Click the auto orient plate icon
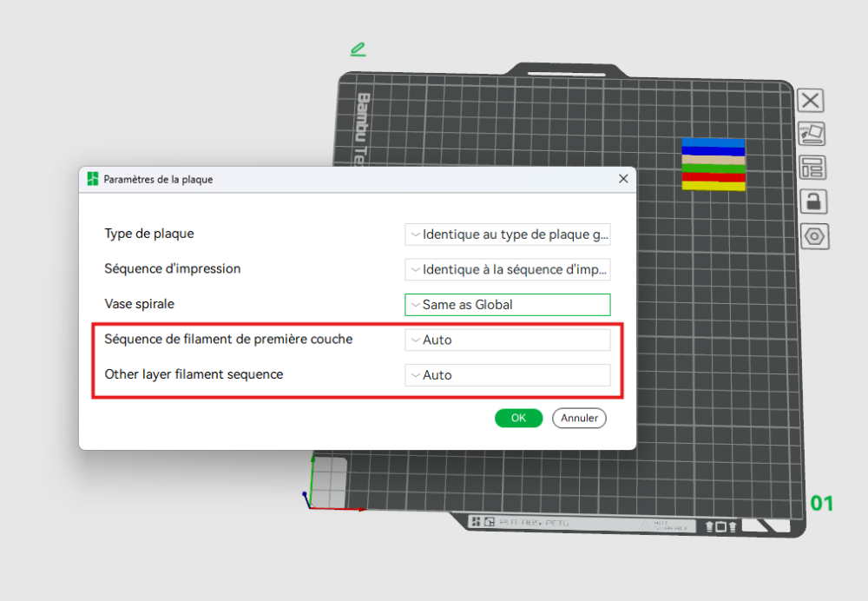 tap(812, 134)
